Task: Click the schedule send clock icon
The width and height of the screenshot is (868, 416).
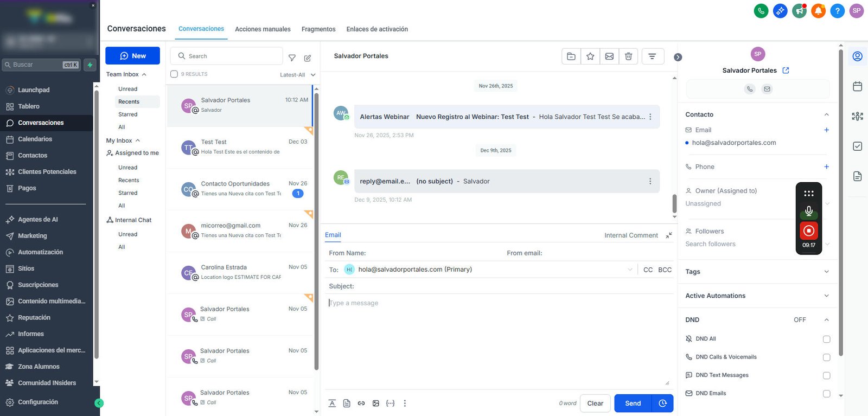Action: [662, 403]
